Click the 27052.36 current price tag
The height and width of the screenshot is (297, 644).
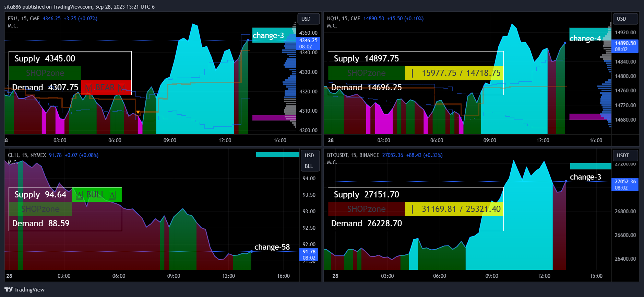tap(625, 184)
